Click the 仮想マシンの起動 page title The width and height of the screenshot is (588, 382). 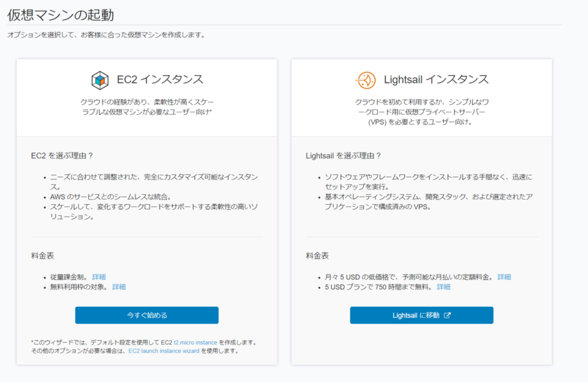tap(60, 15)
